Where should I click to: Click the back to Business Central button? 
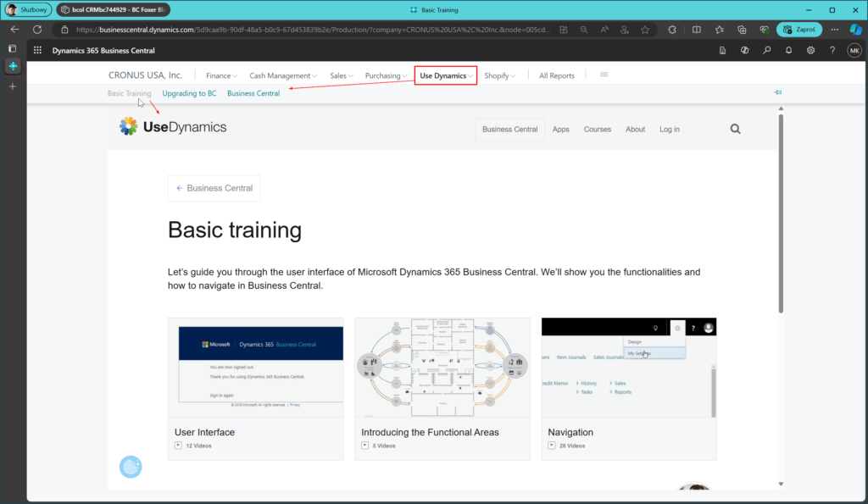pos(214,188)
